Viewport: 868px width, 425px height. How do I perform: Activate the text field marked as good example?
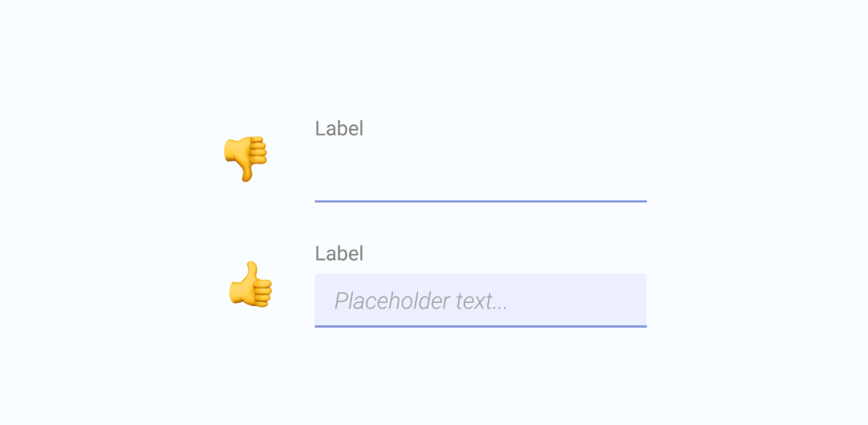481,300
